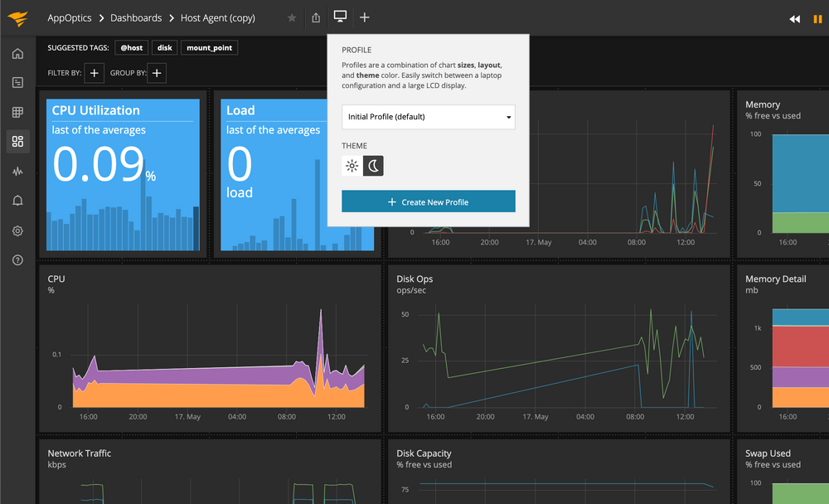Expand the Filter By plus control
Screen dimensions: 829x504
point(95,73)
